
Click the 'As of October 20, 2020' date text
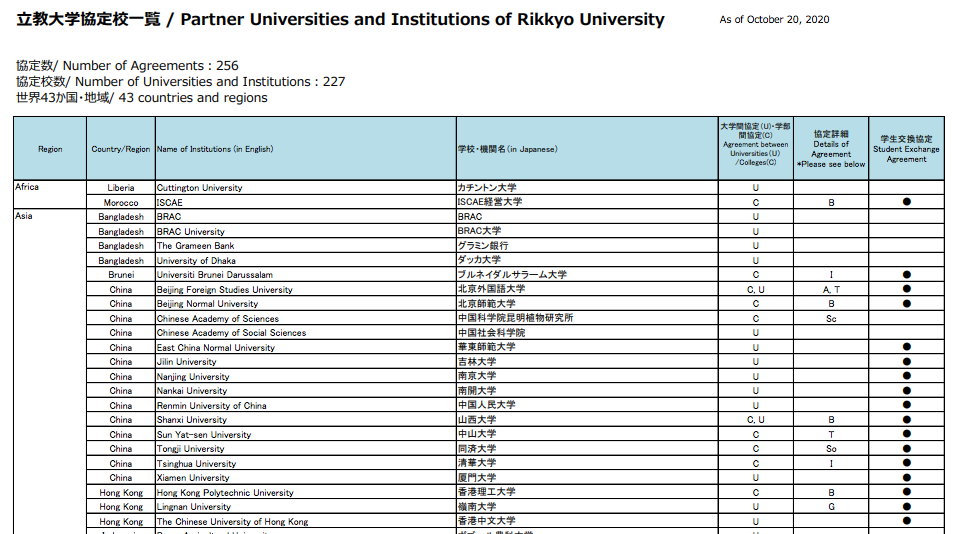pos(774,20)
